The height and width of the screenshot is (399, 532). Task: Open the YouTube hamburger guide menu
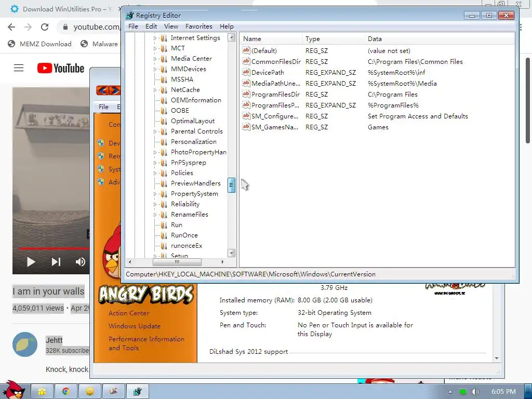tap(19, 68)
